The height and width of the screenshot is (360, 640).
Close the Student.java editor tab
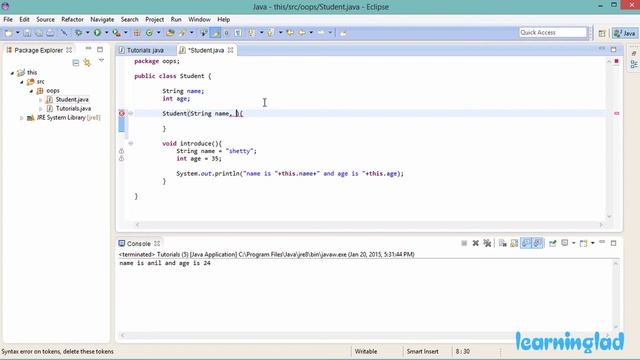(231, 50)
